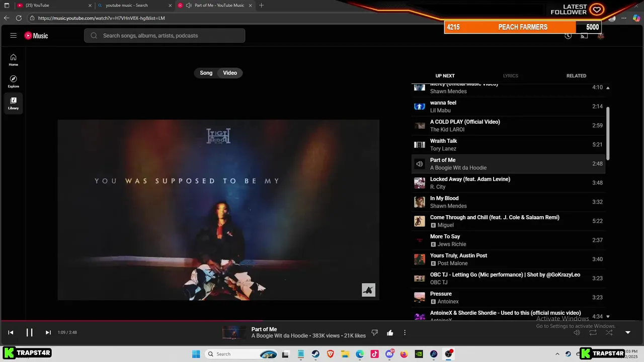The width and height of the screenshot is (644, 362).
Task: Mute the Part of Me browser tab
Action: point(188,6)
